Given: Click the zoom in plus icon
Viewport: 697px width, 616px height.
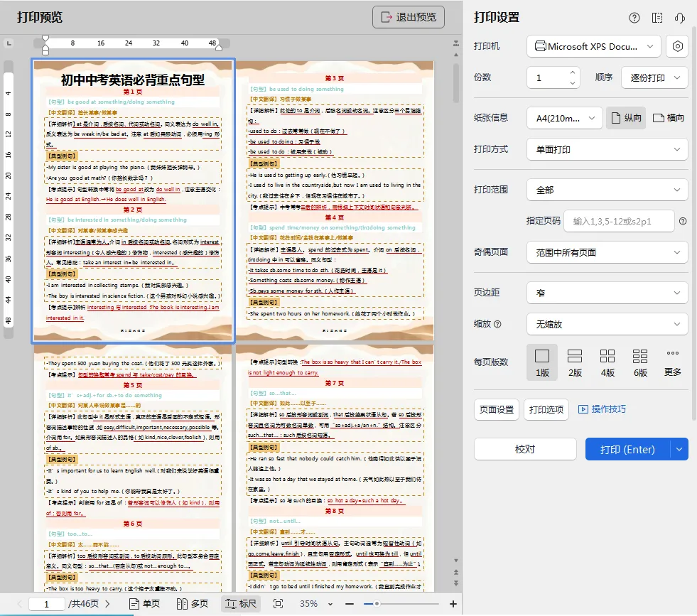Looking at the screenshot, I should tap(453, 603).
